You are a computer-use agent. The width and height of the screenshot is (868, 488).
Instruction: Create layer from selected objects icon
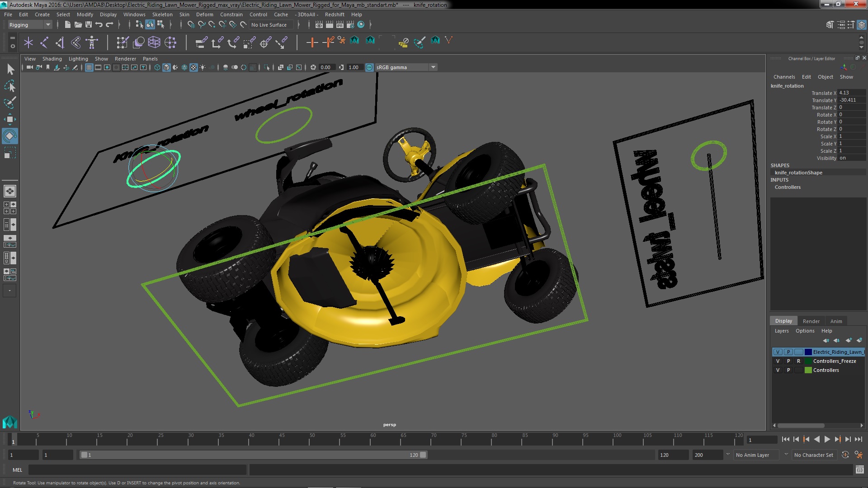[859, 340]
